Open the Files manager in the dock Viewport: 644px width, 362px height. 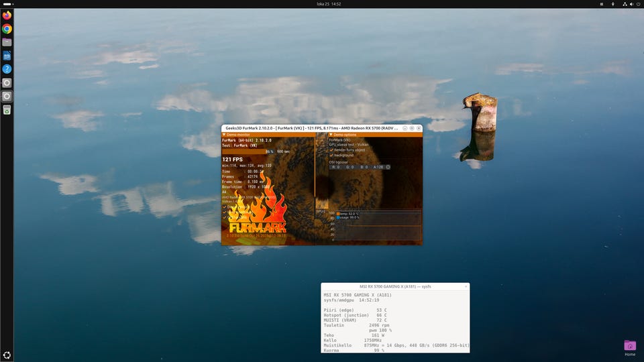7,42
